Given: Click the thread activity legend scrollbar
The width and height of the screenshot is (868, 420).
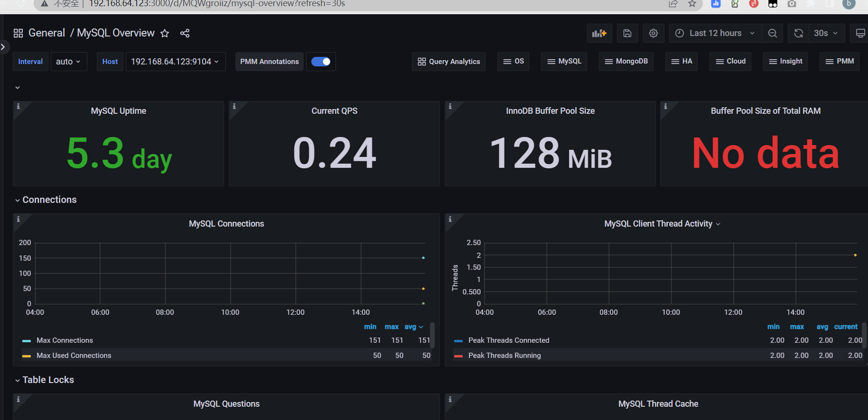Looking at the screenshot, I should pyautogui.click(x=864, y=336).
